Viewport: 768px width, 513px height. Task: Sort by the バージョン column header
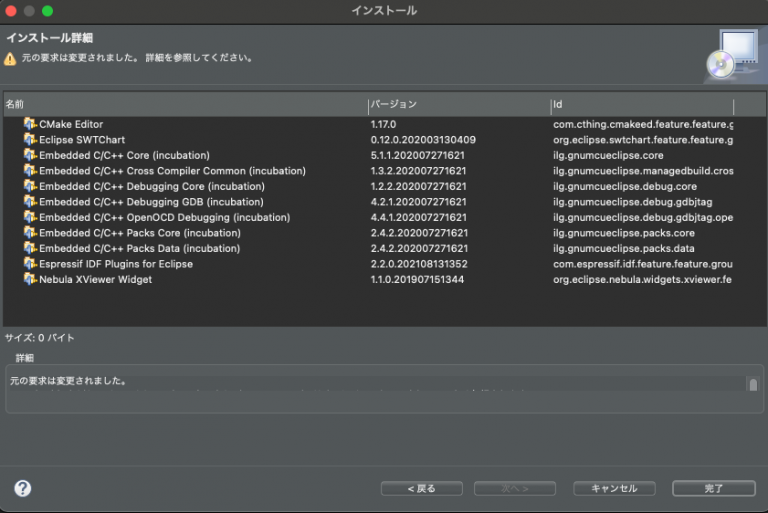tap(459, 104)
